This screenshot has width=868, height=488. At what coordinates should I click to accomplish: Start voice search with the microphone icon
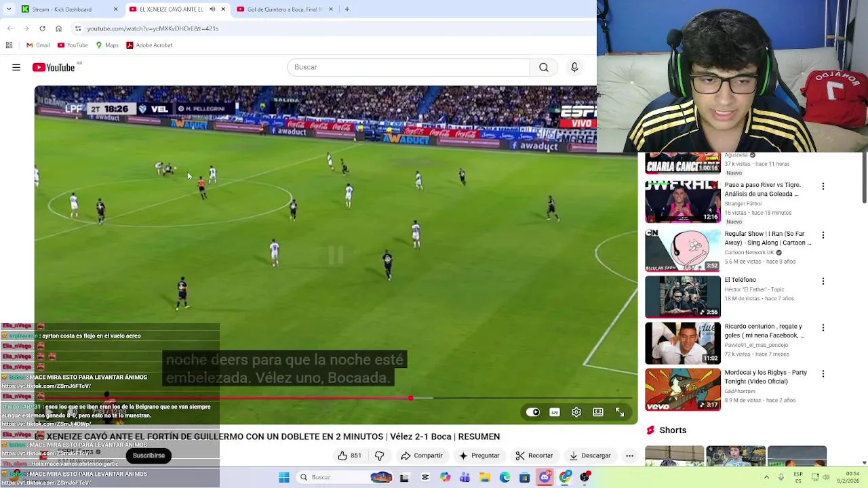[x=574, y=67]
